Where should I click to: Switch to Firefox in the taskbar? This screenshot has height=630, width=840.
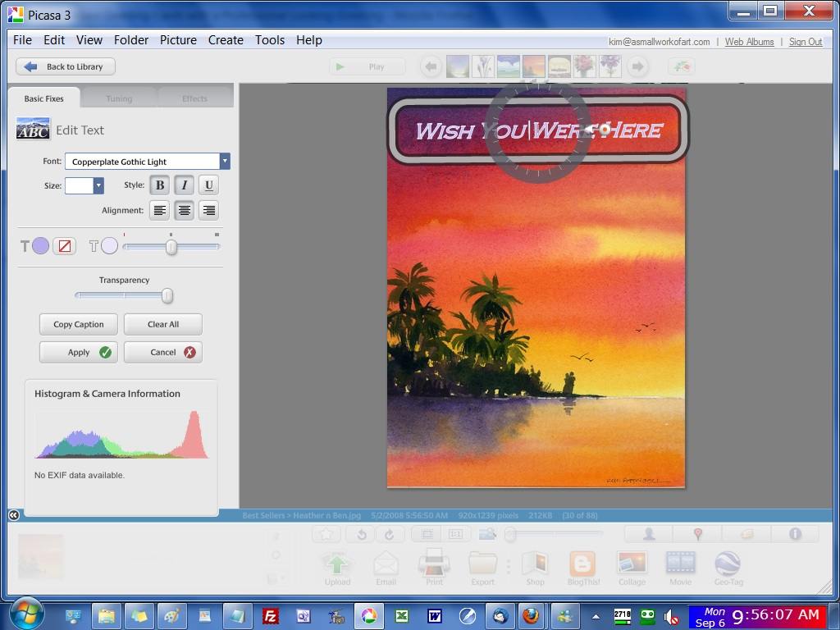[532, 616]
